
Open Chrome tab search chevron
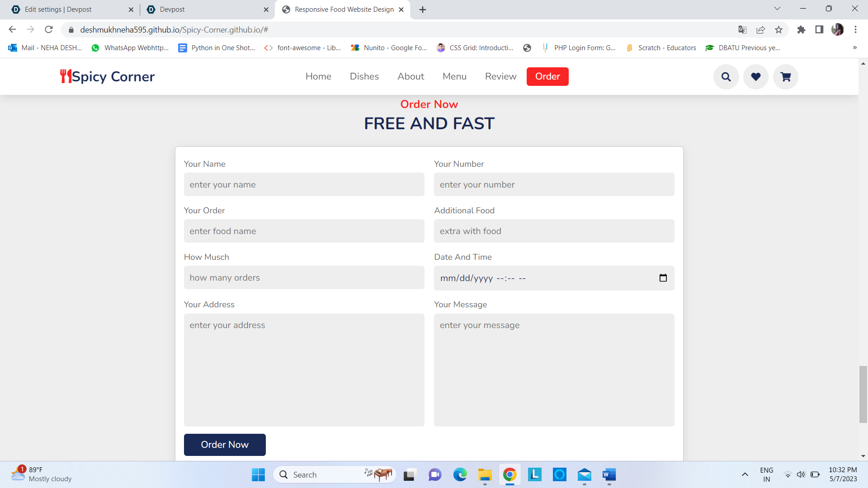tap(777, 8)
